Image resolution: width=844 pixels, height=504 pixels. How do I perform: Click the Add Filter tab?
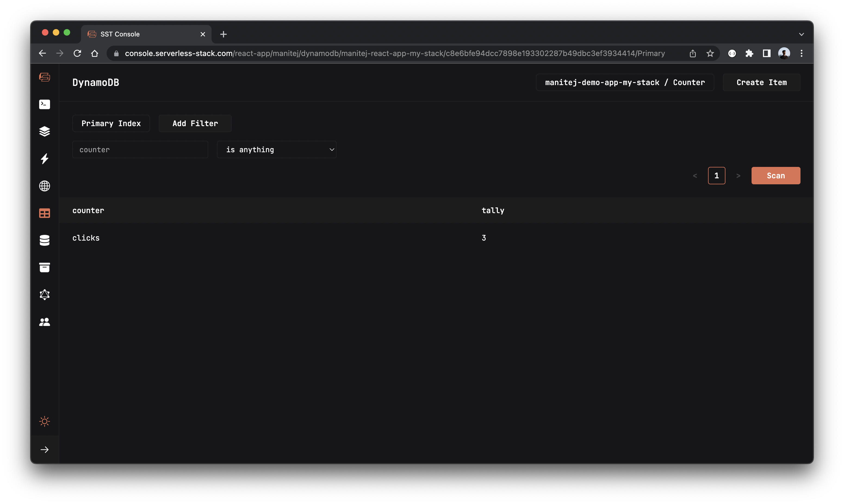[195, 123]
